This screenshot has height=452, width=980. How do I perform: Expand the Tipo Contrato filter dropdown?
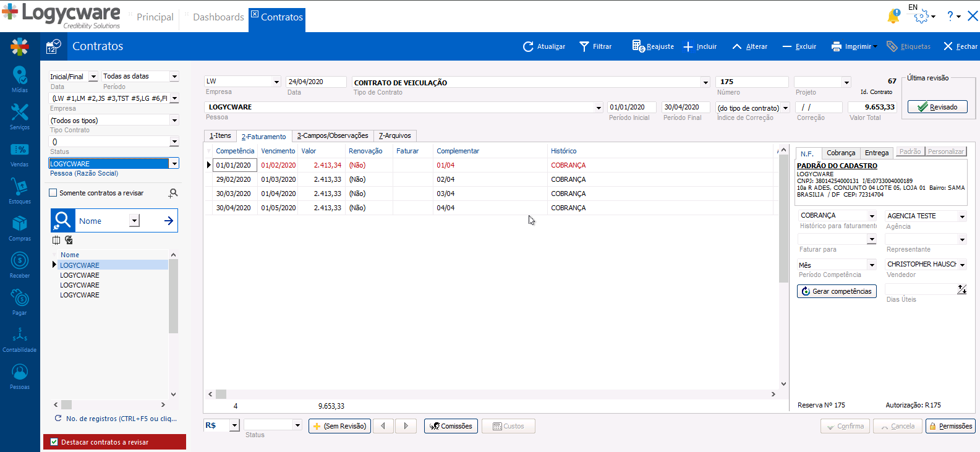pos(174,121)
